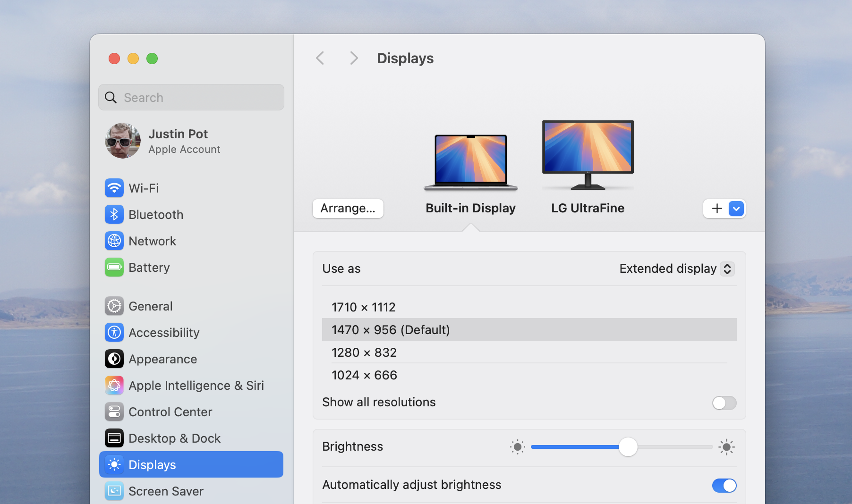
Task: Open Justin Pot Apple Account
Action: pos(191,141)
